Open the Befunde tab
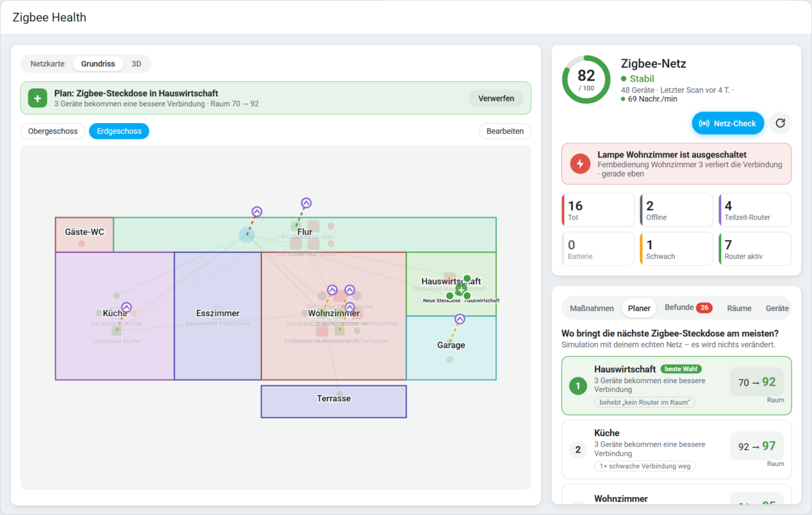 (688, 308)
